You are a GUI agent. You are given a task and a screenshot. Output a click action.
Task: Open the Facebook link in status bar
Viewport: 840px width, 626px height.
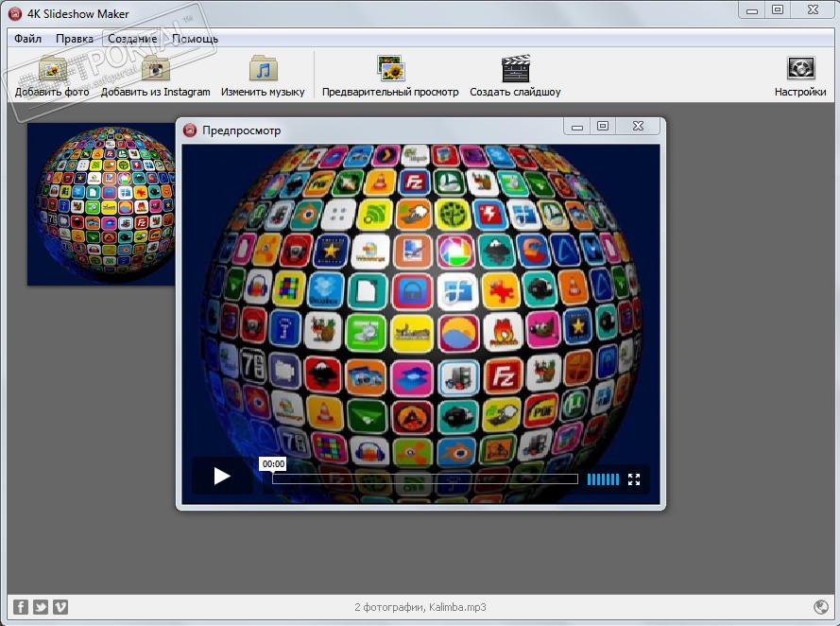coord(21,607)
